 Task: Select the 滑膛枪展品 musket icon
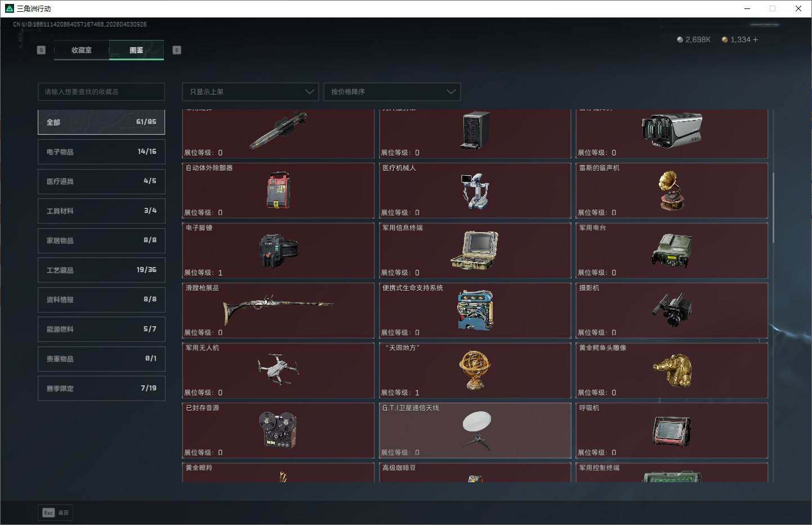(278, 309)
